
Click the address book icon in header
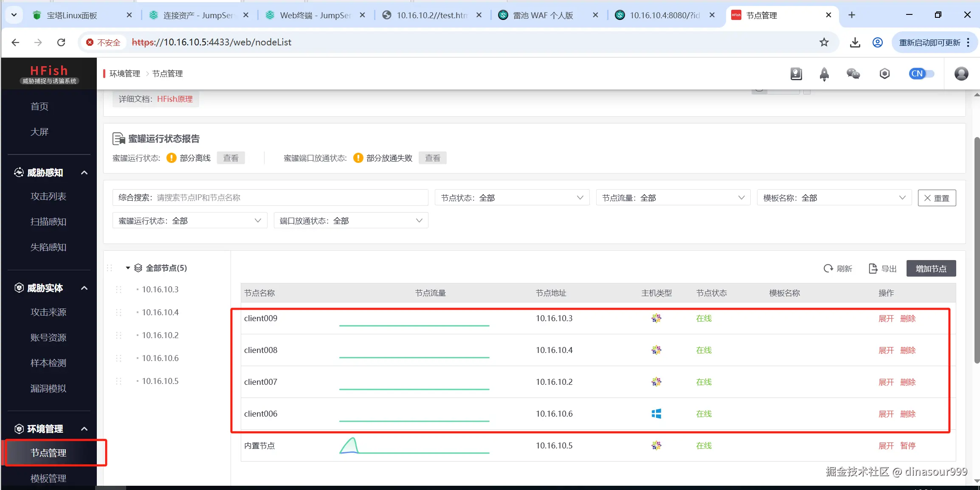[x=796, y=74]
